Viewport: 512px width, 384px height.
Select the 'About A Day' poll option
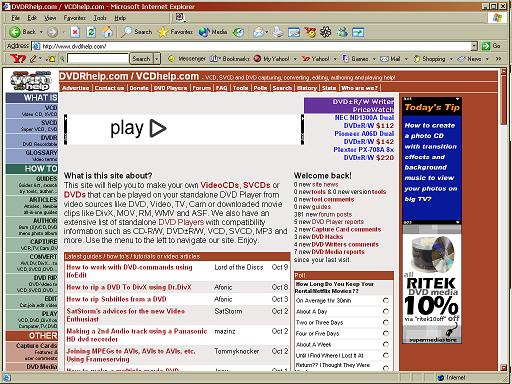(386, 311)
